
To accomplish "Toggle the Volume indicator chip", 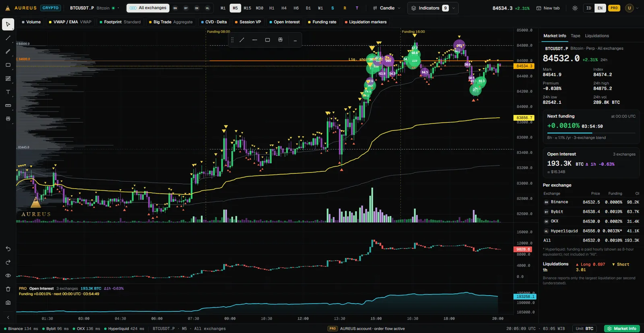I will tap(31, 22).
